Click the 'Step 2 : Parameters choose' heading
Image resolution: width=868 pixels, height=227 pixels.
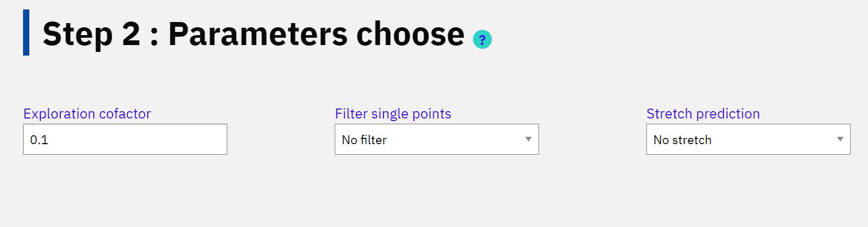(254, 34)
